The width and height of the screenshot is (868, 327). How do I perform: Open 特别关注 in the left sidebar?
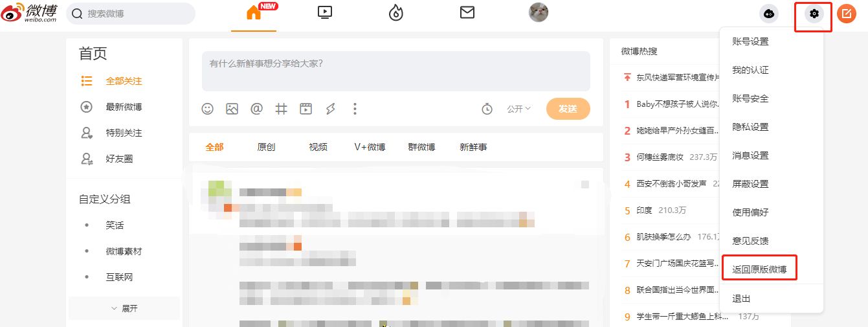click(124, 133)
